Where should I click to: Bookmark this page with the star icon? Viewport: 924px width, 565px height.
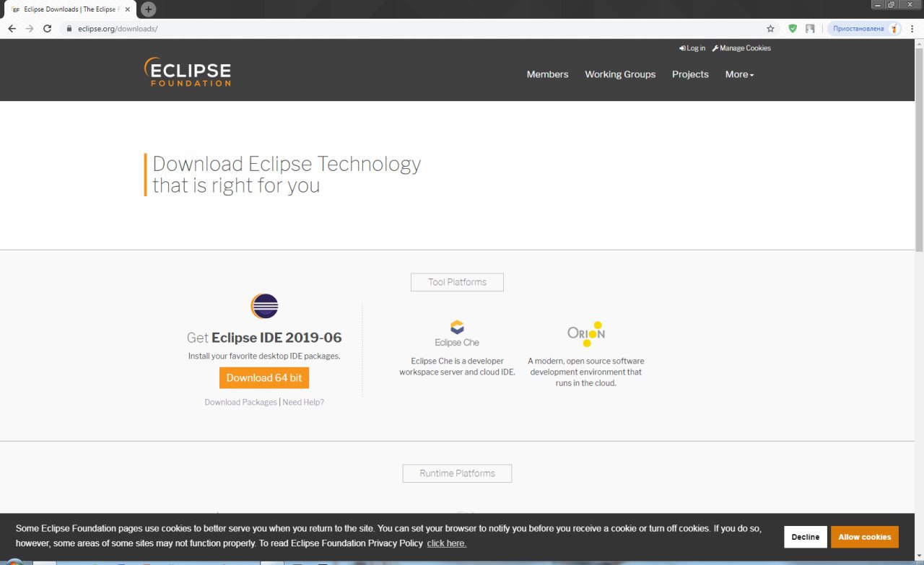(x=770, y=29)
